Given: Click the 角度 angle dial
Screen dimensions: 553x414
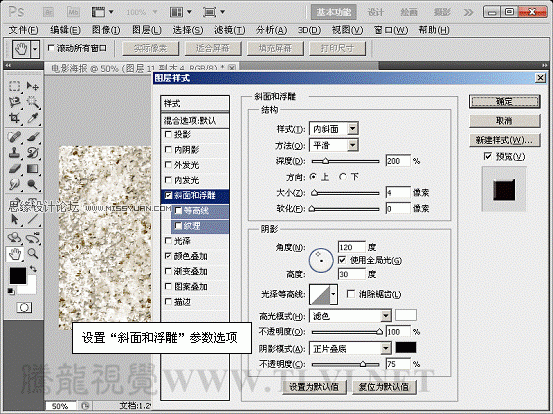Looking at the screenshot, I should tap(321, 261).
